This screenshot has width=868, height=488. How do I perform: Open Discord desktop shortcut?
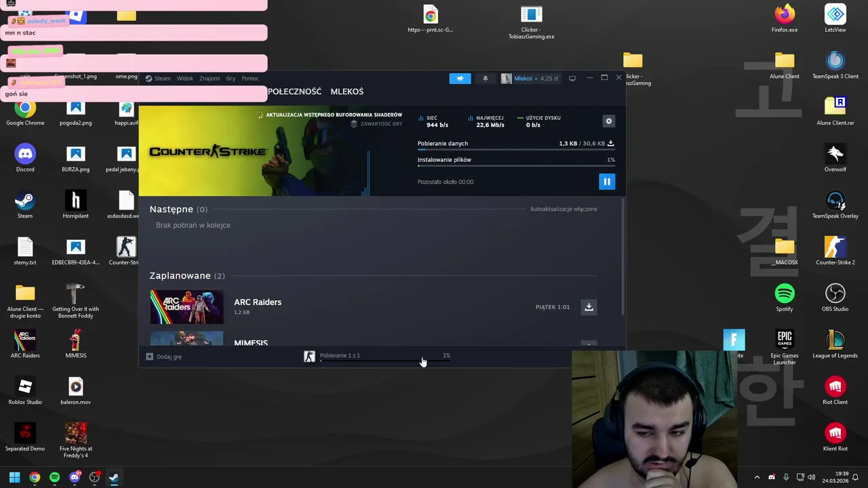click(25, 159)
